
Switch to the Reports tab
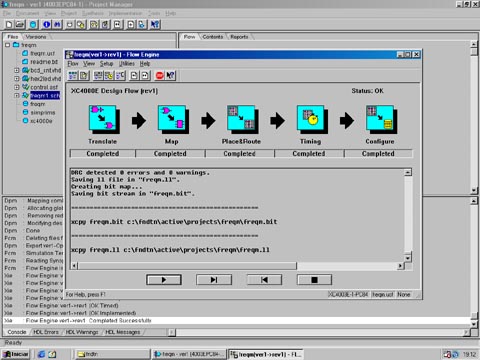pos(239,37)
